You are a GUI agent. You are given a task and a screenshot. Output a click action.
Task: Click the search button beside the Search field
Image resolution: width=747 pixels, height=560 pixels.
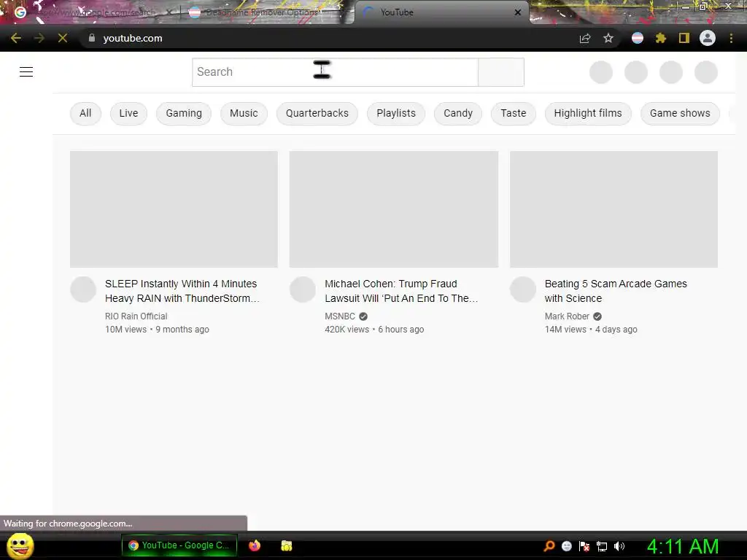point(501,72)
